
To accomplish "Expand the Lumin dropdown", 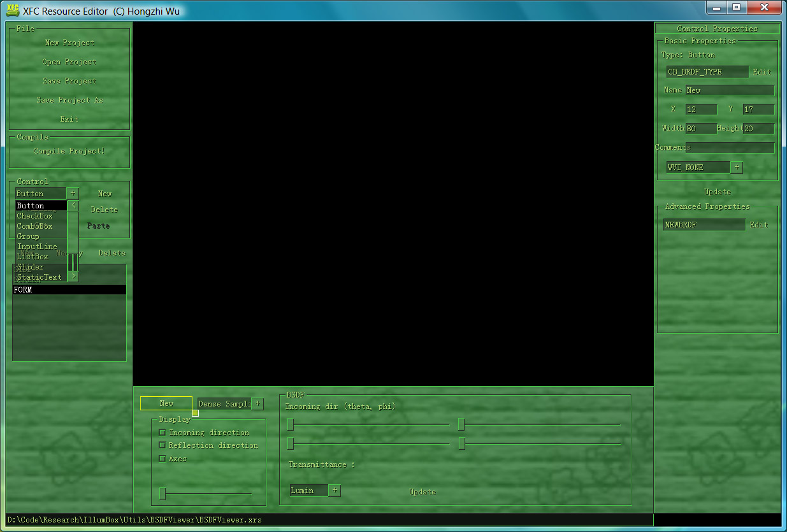I will click(x=335, y=491).
